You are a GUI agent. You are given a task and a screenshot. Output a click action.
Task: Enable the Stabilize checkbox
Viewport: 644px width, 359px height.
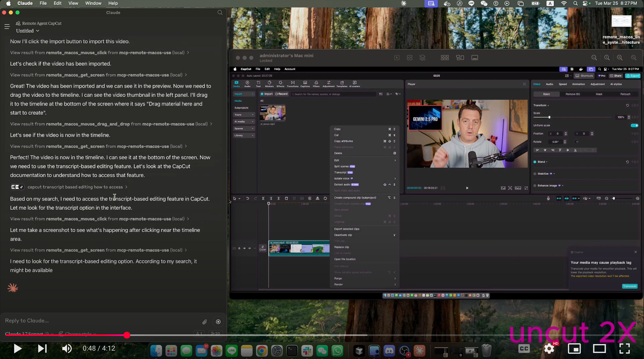(535, 174)
